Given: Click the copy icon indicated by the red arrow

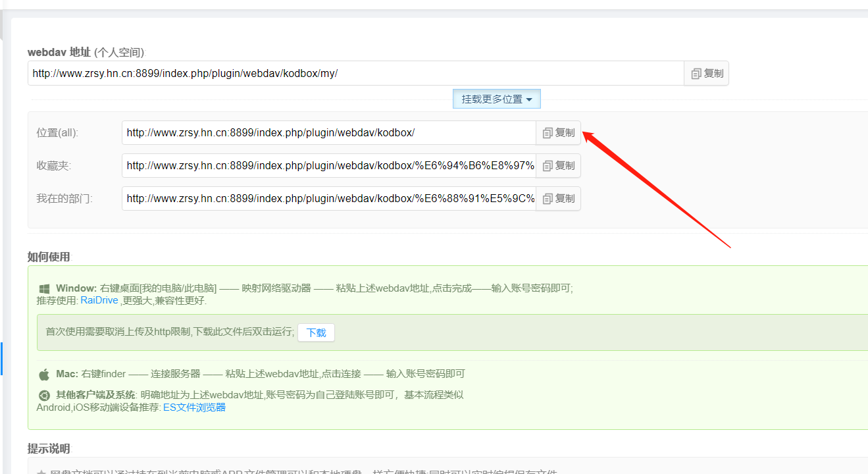Looking at the screenshot, I should pyautogui.click(x=558, y=132).
